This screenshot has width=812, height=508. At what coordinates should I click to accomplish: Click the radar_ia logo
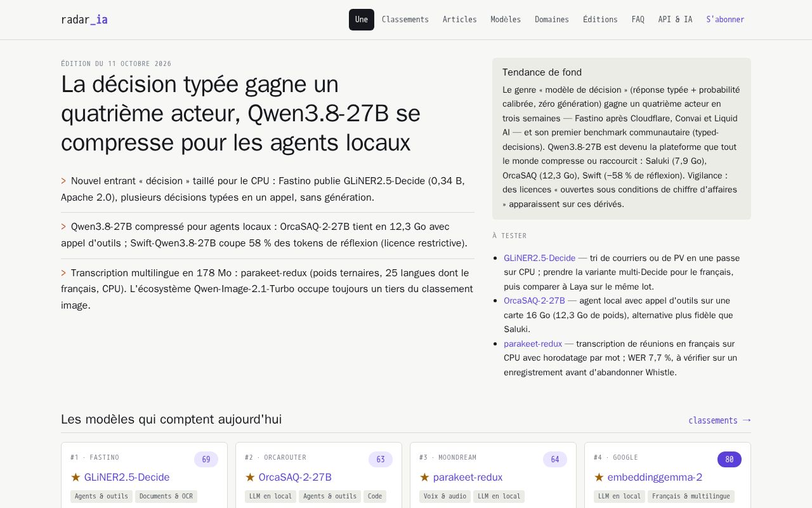(84, 20)
